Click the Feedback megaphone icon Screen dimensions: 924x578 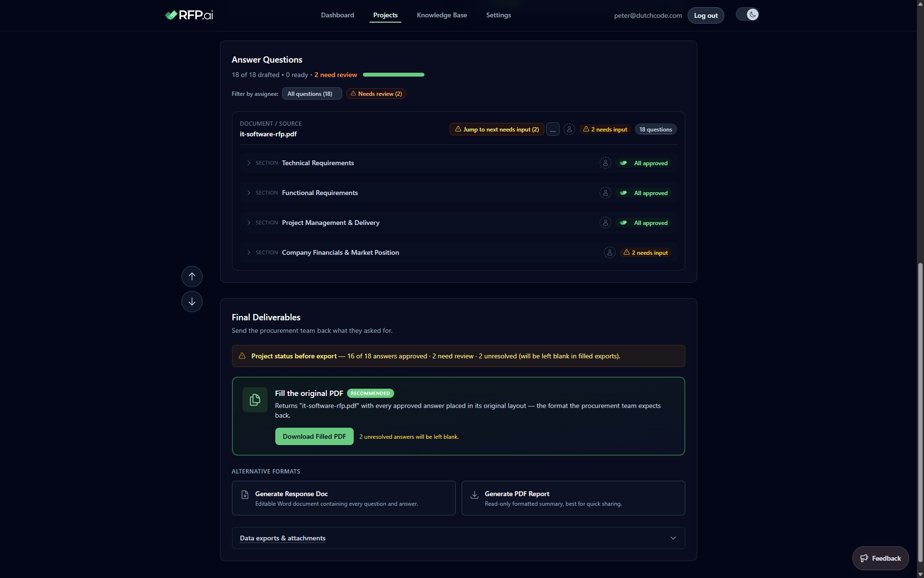click(864, 558)
